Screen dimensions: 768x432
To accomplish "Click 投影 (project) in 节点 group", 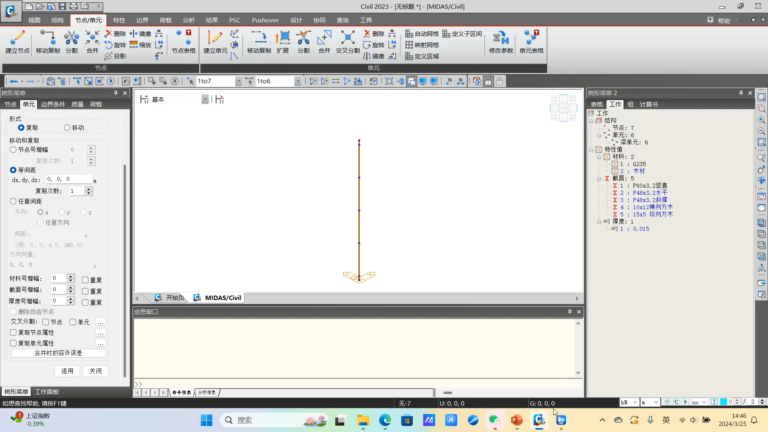I will coord(116,56).
